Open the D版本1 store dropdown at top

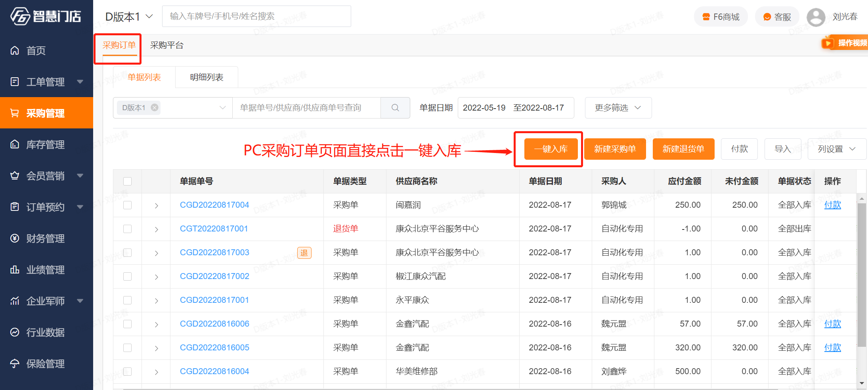129,17
